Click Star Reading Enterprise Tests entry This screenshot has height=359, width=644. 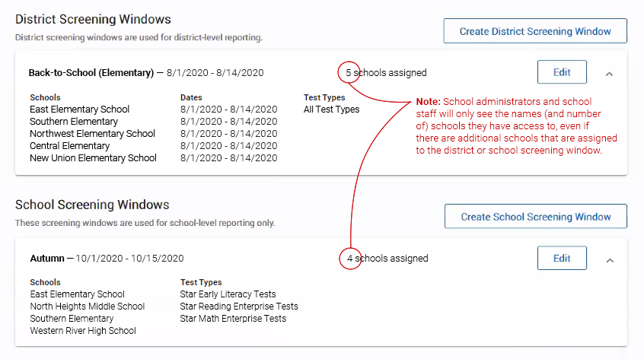[x=239, y=306]
